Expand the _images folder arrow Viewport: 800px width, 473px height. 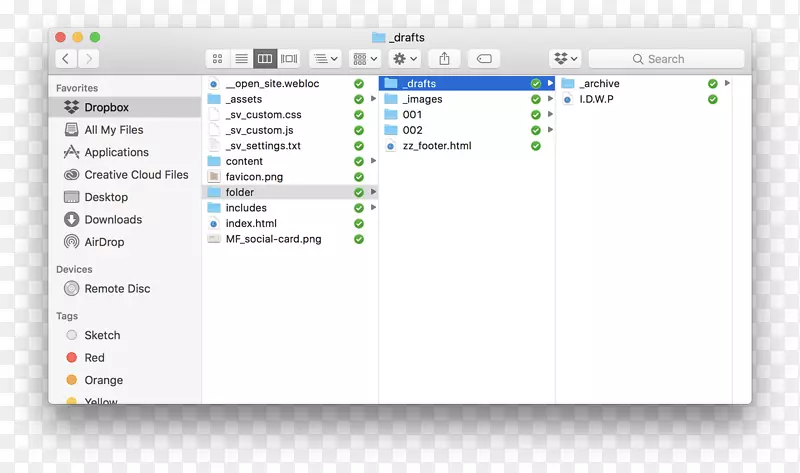pyautogui.click(x=551, y=98)
